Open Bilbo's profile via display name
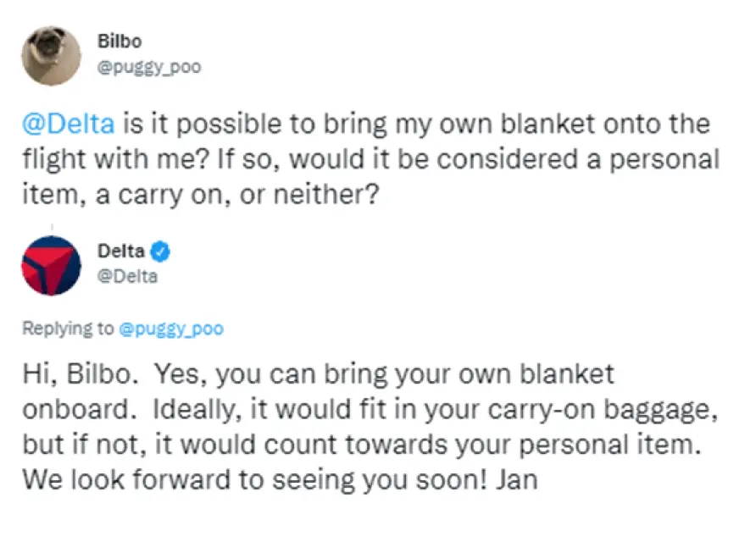The height and width of the screenshot is (536, 756). 117,41
